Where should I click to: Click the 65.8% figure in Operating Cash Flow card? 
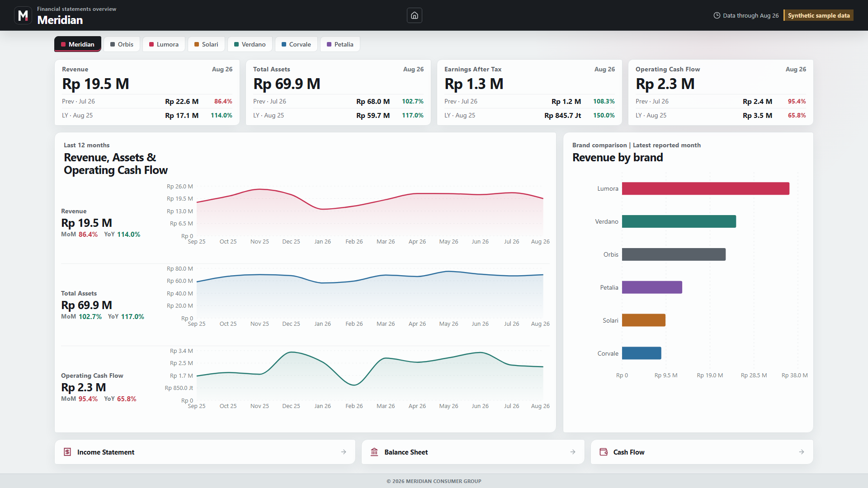click(x=797, y=116)
